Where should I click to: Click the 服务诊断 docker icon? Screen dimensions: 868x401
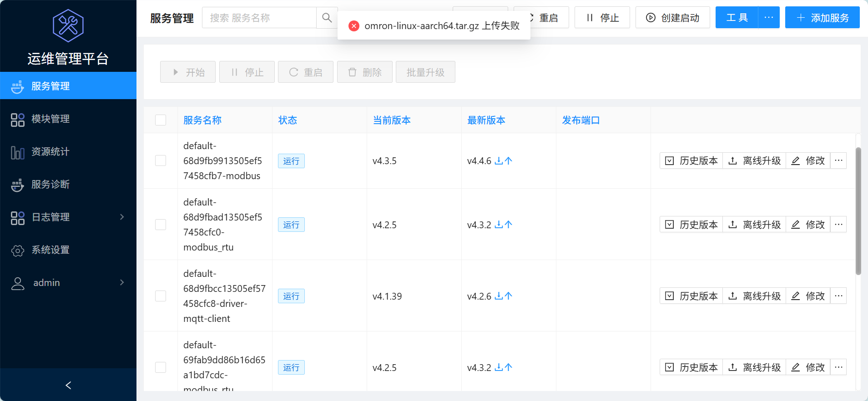click(x=18, y=185)
